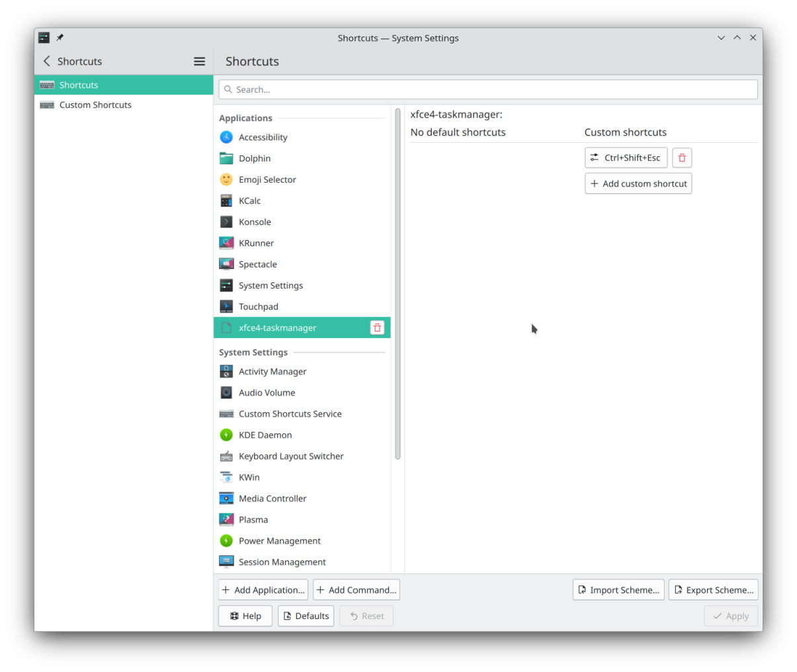Click the Session Management monitor icon
The height and width of the screenshot is (672, 797).
(226, 562)
